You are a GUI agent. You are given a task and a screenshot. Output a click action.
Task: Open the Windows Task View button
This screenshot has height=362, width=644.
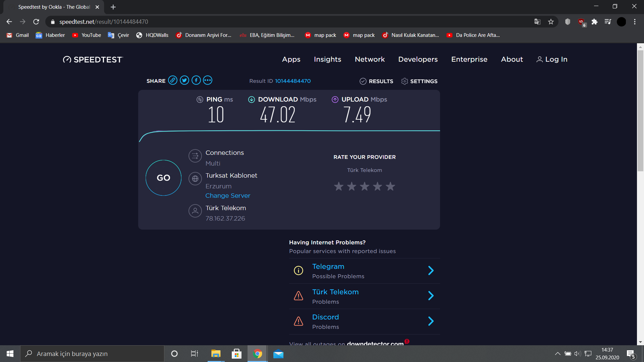195,354
